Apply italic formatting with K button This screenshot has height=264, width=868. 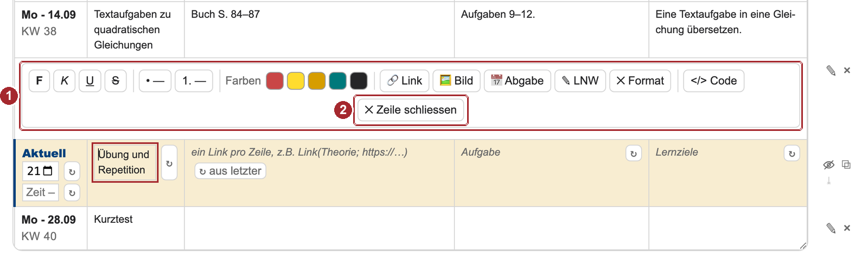click(x=65, y=81)
